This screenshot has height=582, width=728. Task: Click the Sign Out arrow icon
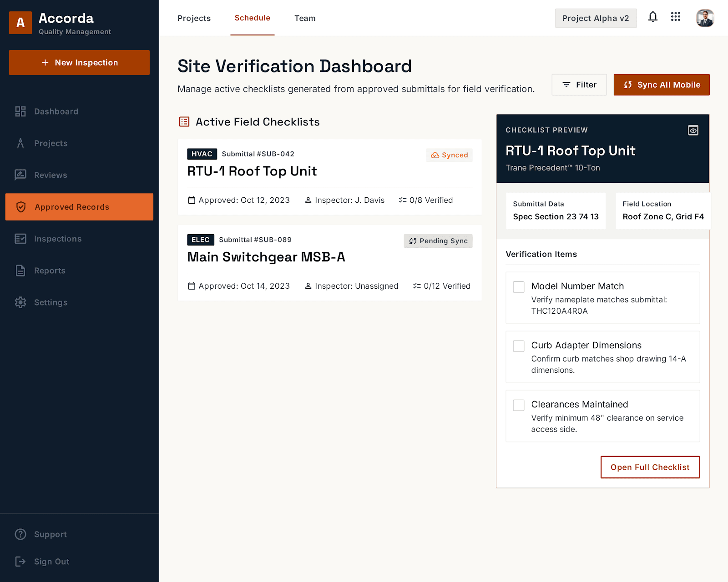pyautogui.click(x=20, y=562)
